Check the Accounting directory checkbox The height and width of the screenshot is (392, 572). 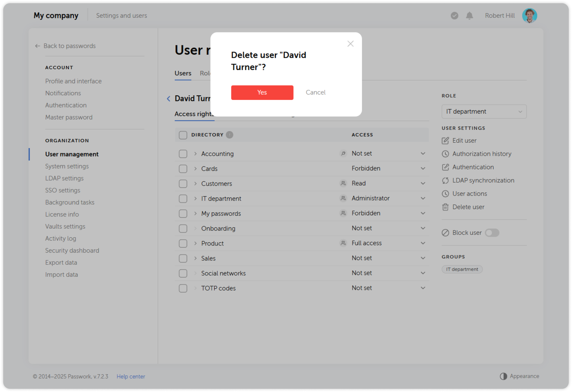tap(183, 153)
